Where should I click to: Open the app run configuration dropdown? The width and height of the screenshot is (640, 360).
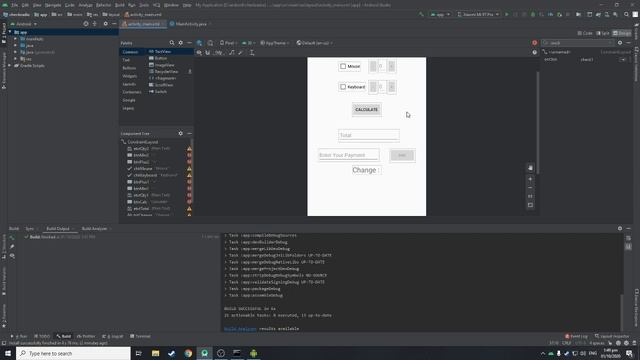[x=440, y=14]
